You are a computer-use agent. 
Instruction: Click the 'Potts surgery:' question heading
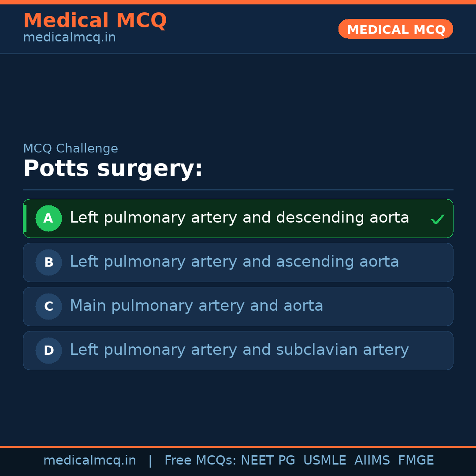pyautogui.click(x=113, y=169)
